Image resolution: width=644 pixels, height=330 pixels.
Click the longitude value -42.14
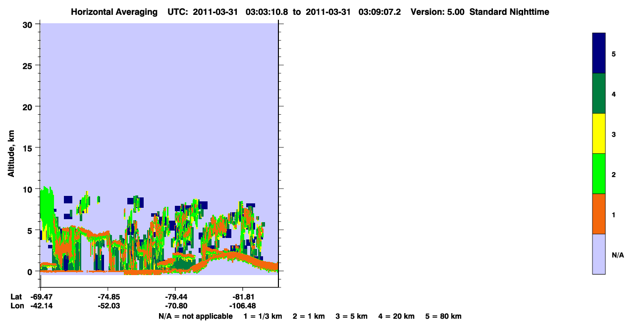click(x=41, y=306)
